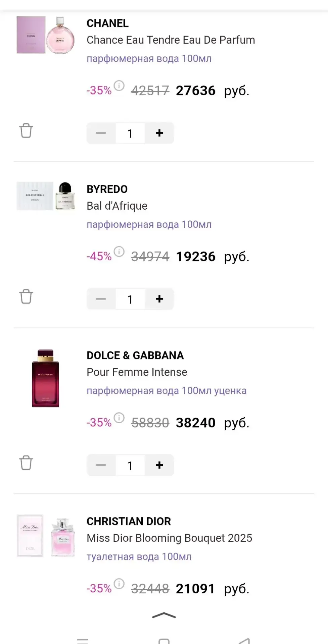This screenshot has height=644, width=328.
Task: Tap info icon beside Dolce & Gabbana discount
Action: [x=119, y=418]
